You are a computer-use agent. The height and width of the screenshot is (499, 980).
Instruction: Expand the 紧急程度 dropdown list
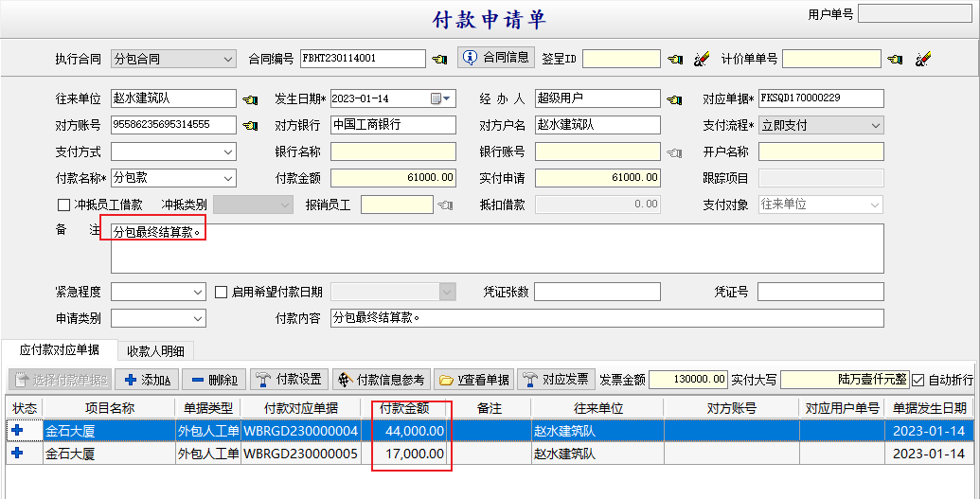197,292
